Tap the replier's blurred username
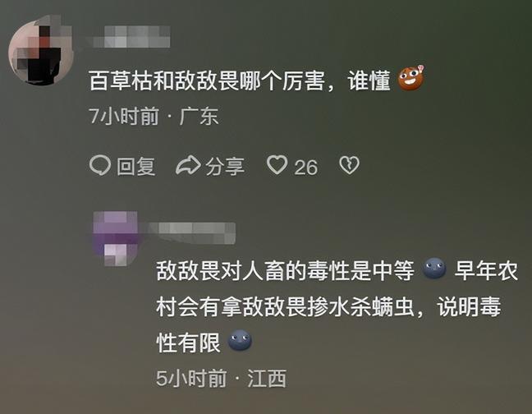This screenshot has width=532, height=414. coord(191,232)
